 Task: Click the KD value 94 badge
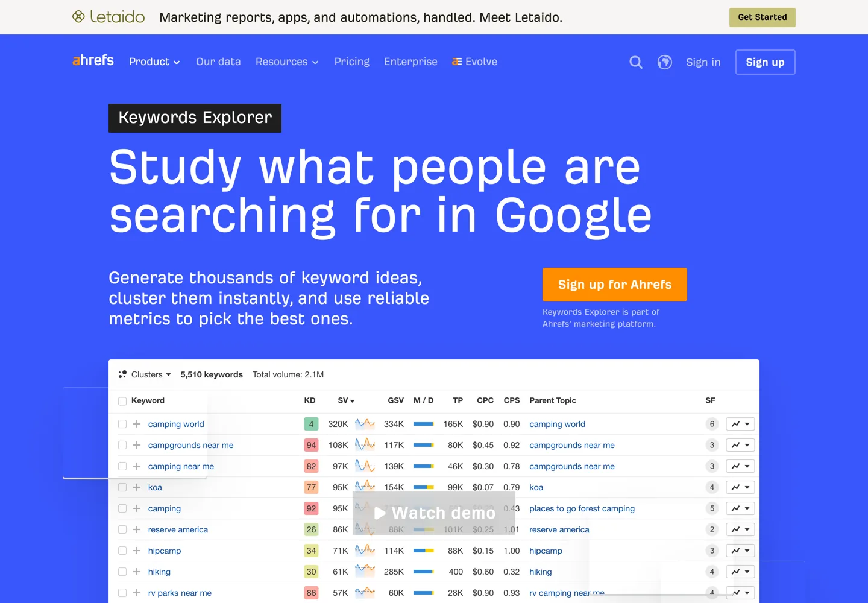pyautogui.click(x=311, y=445)
